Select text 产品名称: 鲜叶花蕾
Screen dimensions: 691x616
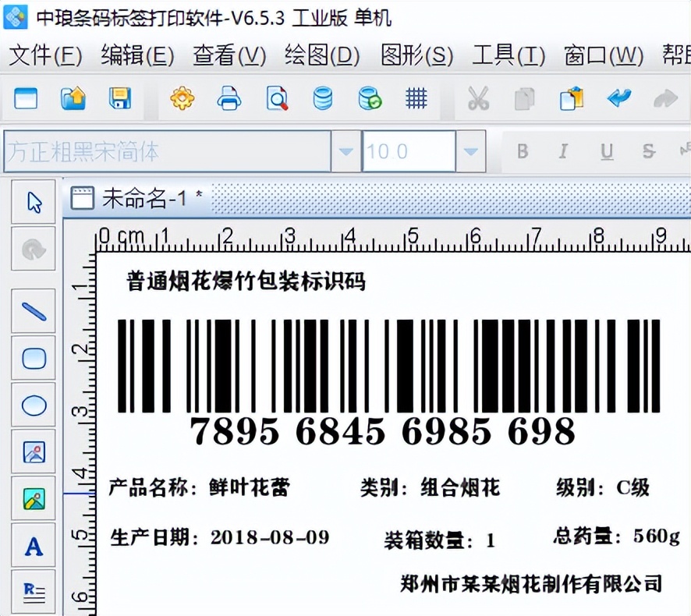coord(199,487)
